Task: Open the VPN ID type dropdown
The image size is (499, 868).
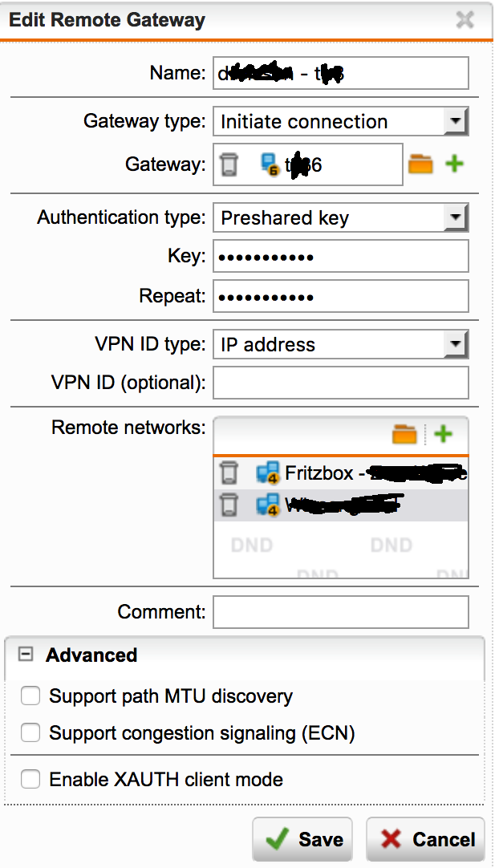Action: pos(456,345)
